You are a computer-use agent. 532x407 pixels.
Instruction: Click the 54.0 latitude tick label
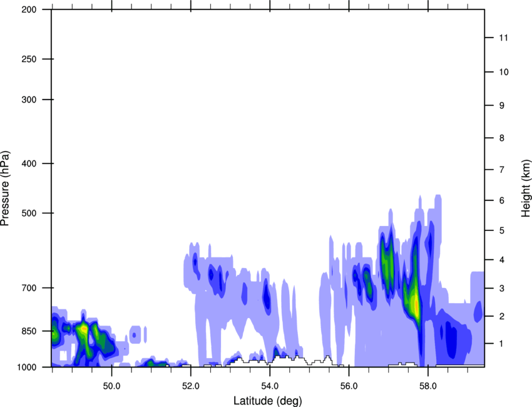270,386
